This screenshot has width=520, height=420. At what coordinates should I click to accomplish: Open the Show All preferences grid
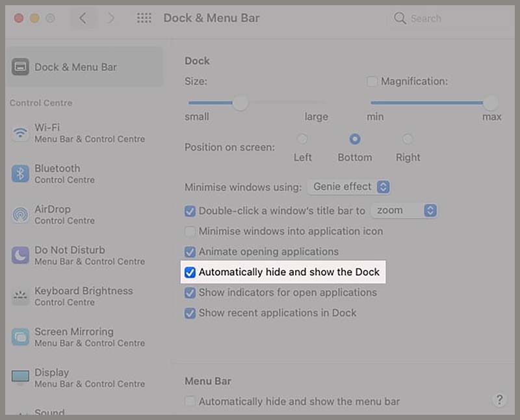click(144, 18)
